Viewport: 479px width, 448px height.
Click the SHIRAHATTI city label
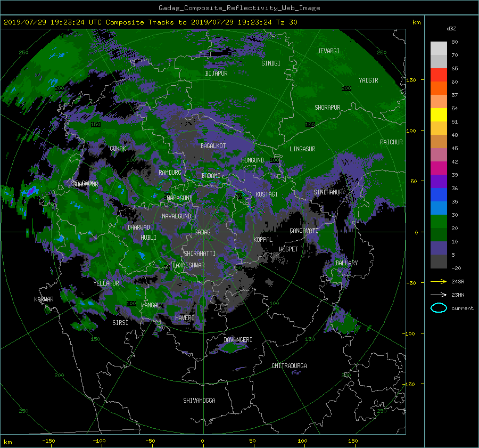(200, 254)
